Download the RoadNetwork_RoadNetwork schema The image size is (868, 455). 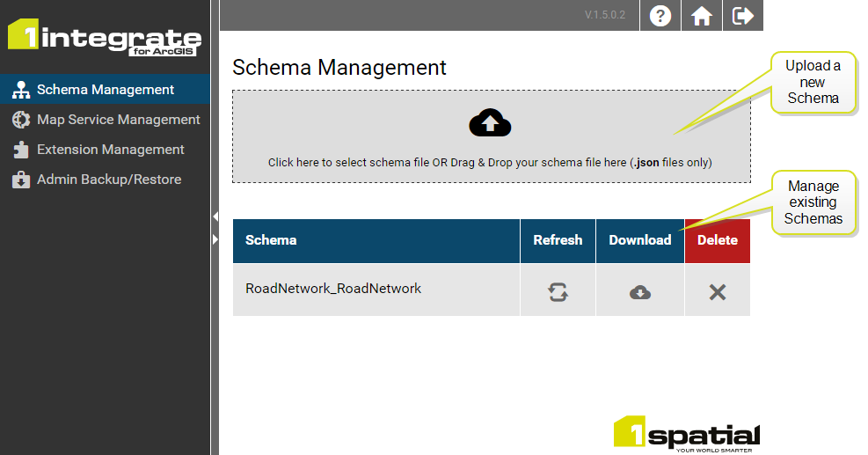pyautogui.click(x=640, y=292)
